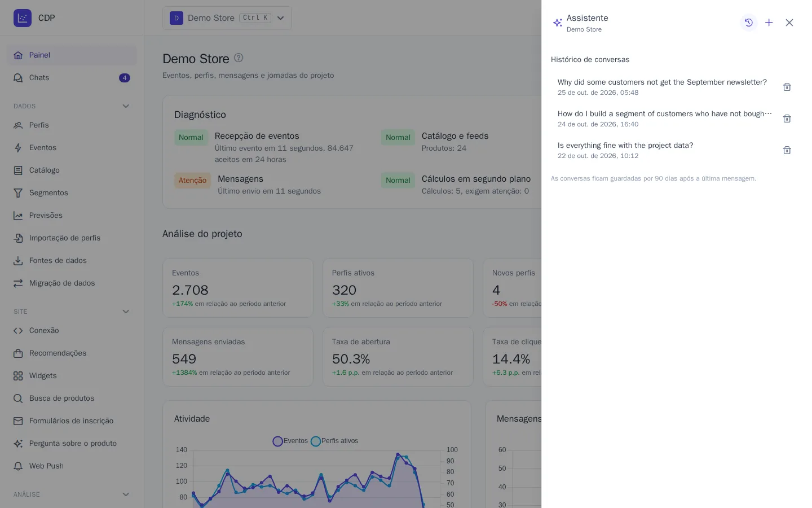The image size is (812, 508).
Task: Click the Atenção status badge for Mensagens
Action: 192,181
